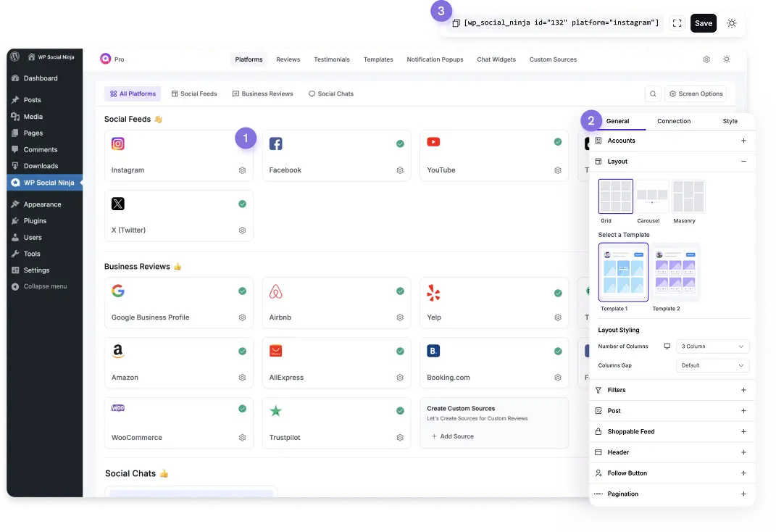Screen dimensions: 776x532
Task: Select the Carousel layout icon
Action: pyautogui.click(x=649, y=196)
